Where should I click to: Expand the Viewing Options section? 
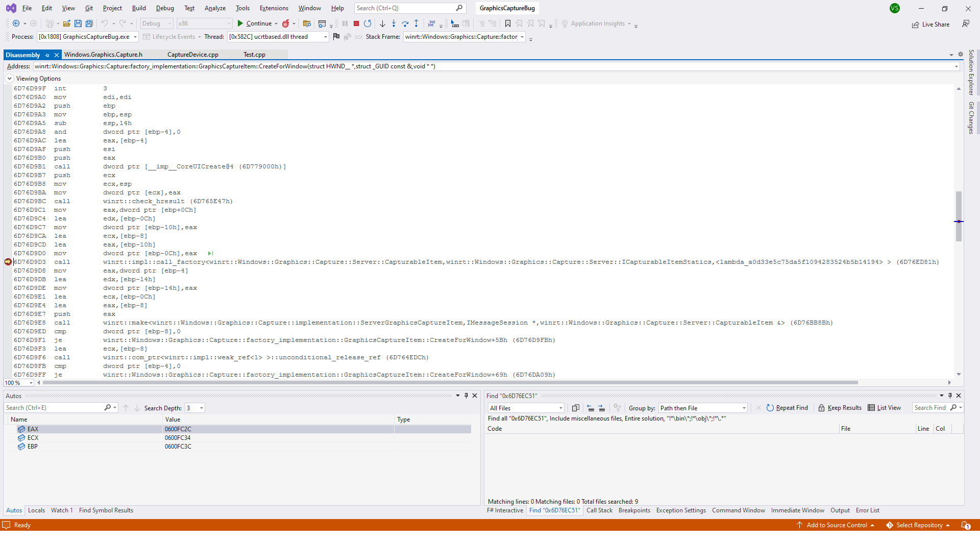(x=9, y=79)
